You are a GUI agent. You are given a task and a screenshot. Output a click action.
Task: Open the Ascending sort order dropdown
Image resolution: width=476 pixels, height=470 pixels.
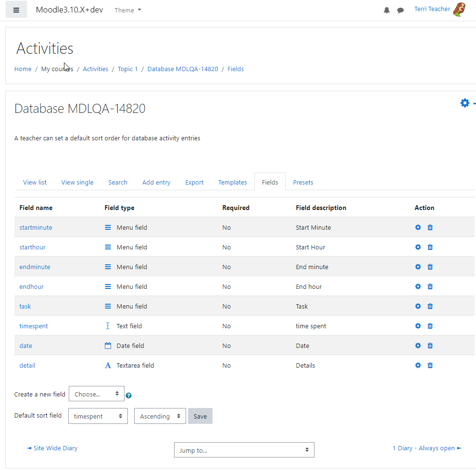(160, 416)
